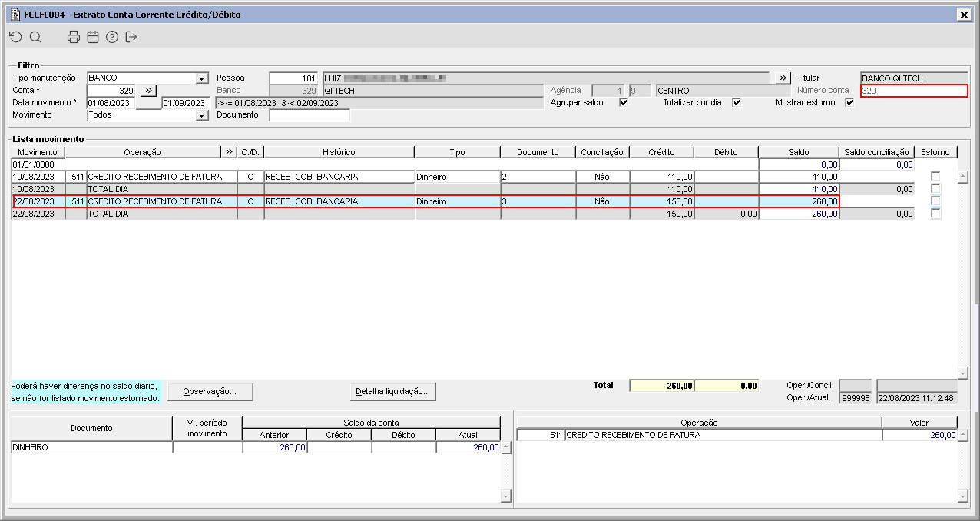Click the 110,00 Crédito cell on 10/08/2023 credit row
Screen dimensions: 980x521
(x=662, y=177)
